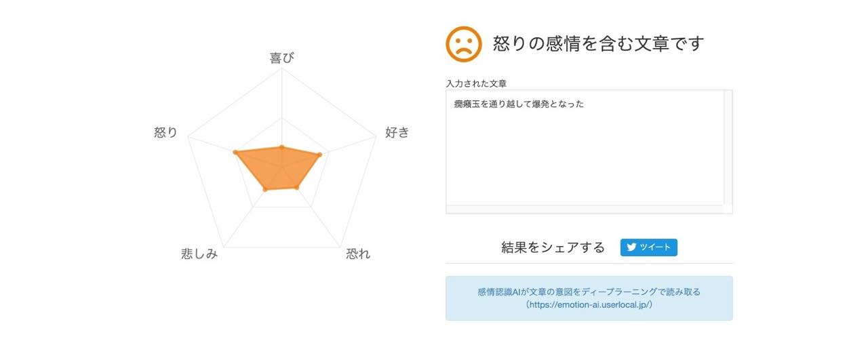Click the 悲しみ data point on radar chart
Viewport: 868px width, 341px height.
pyautogui.click(x=265, y=189)
